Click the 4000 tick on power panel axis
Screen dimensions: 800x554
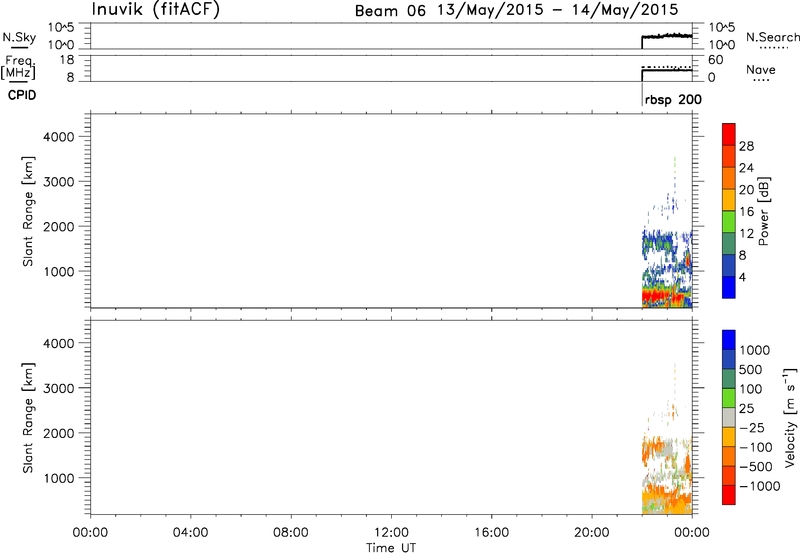(x=59, y=137)
